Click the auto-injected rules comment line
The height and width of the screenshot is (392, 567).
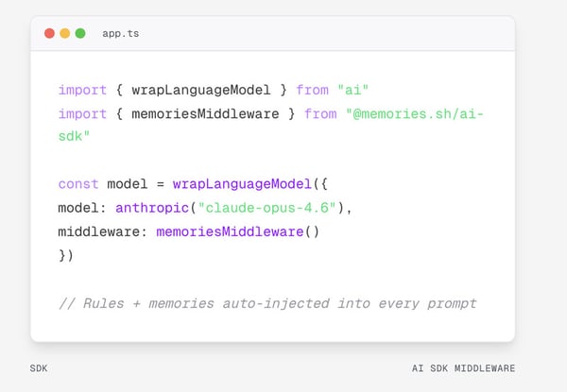click(x=267, y=303)
